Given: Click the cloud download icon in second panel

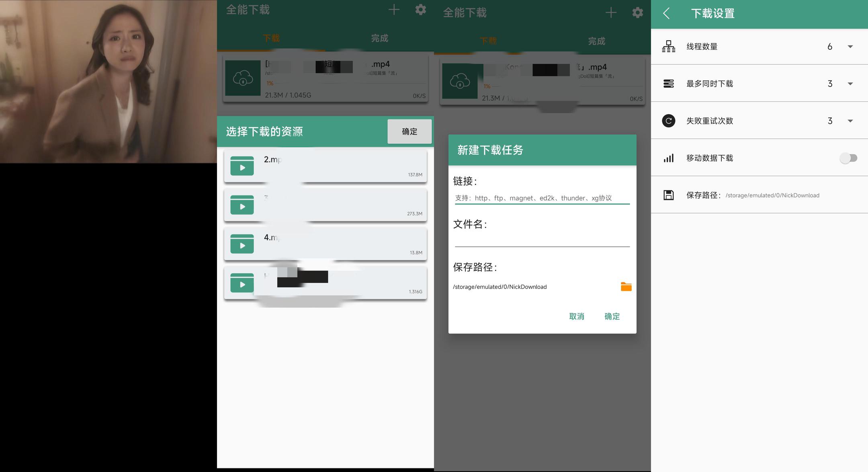Looking at the screenshot, I should click(x=243, y=78).
